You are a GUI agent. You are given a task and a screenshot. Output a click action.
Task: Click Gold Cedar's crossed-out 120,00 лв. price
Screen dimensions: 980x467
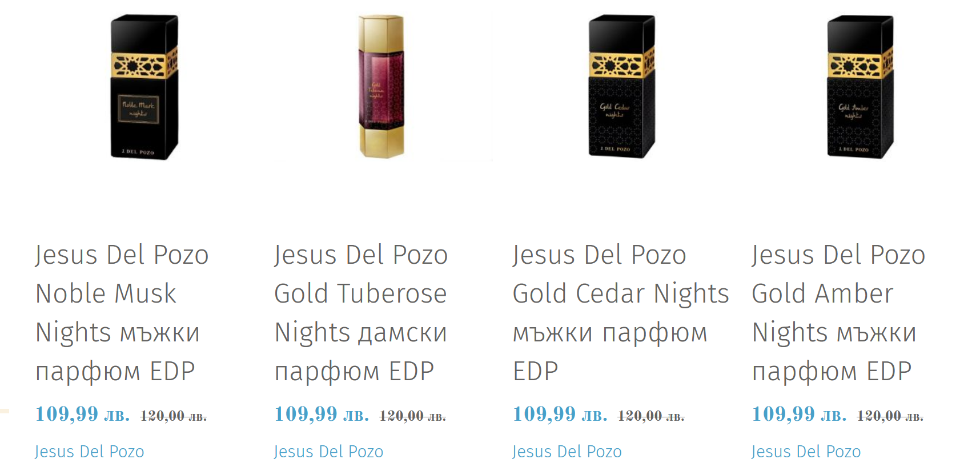(x=651, y=416)
